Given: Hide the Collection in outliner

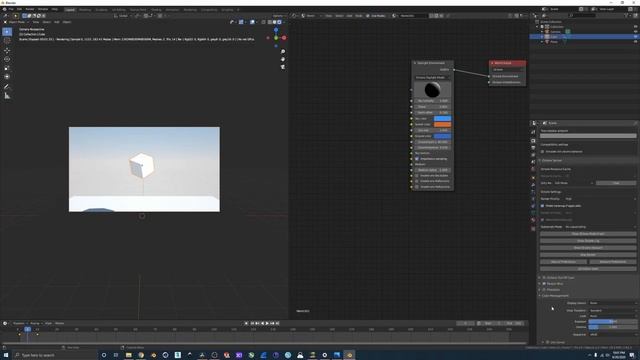Looking at the screenshot, I should [x=636, y=27].
